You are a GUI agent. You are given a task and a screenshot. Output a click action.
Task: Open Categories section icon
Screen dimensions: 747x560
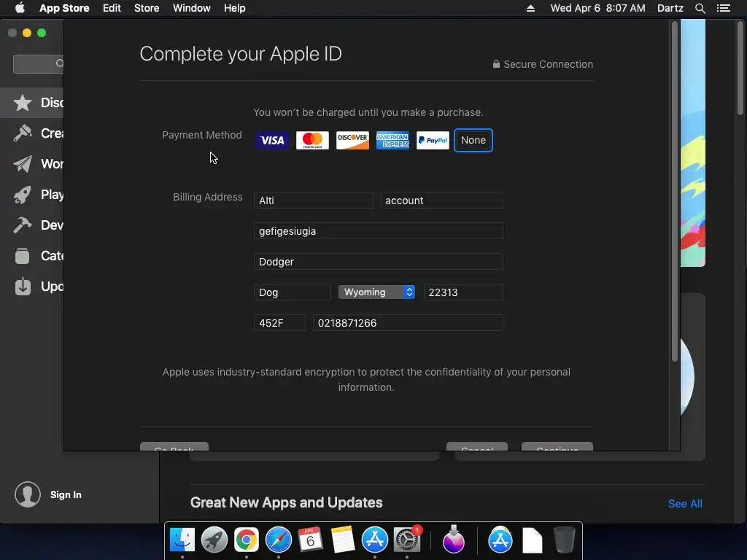(23, 256)
